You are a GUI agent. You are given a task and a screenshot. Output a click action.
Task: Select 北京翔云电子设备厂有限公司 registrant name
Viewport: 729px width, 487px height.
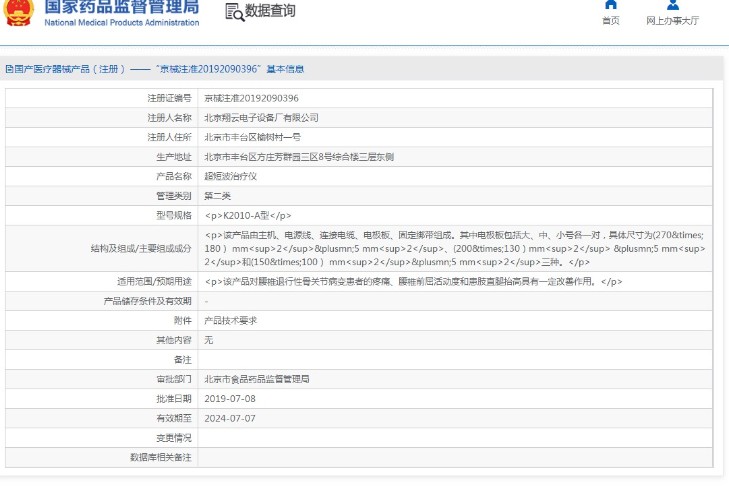point(261,118)
